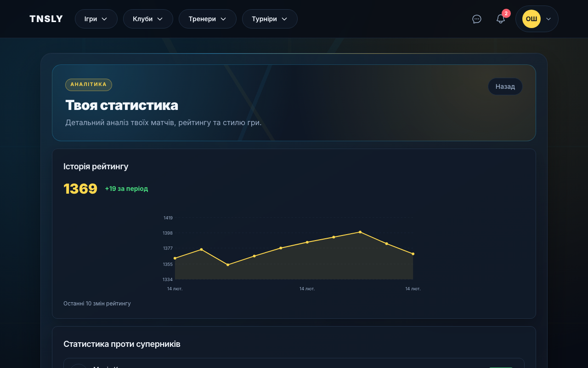Click the Статистика проти суперників heading

pyautogui.click(x=122, y=344)
